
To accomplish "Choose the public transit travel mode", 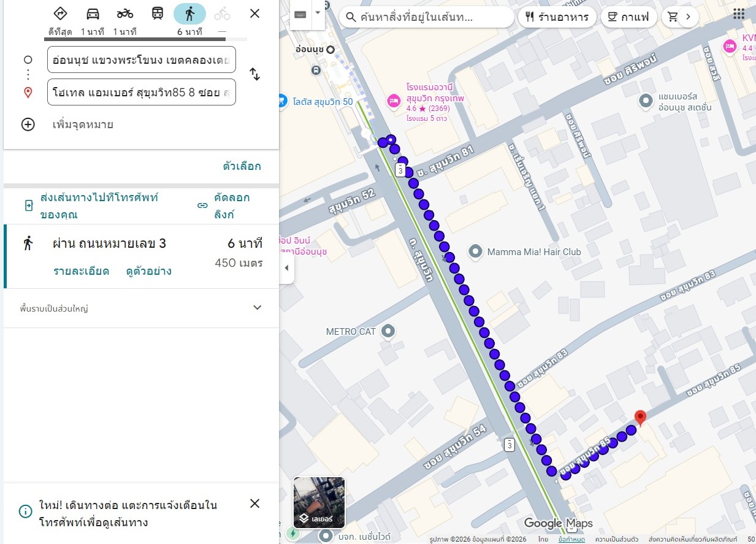I will (x=158, y=13).
